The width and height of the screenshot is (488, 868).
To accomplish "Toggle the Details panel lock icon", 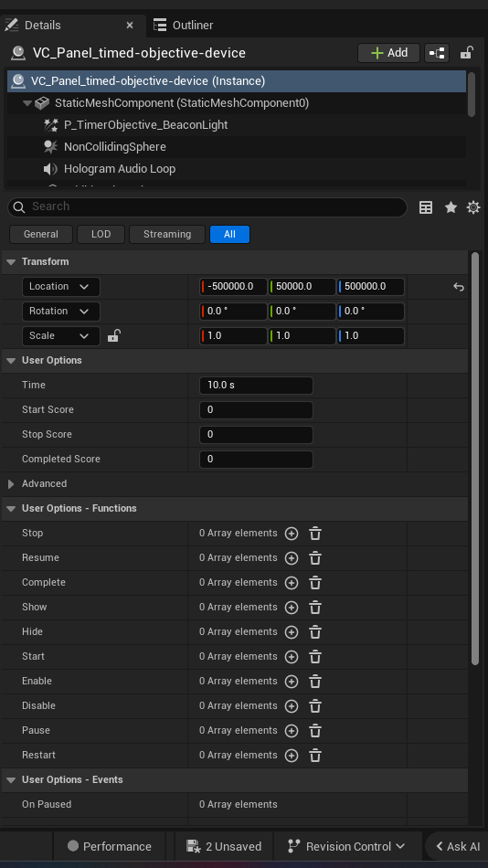I will [466, 53].
